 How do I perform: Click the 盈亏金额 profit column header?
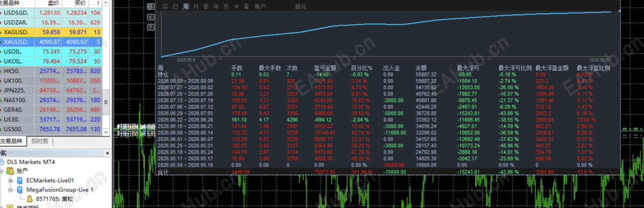point(325,68)
